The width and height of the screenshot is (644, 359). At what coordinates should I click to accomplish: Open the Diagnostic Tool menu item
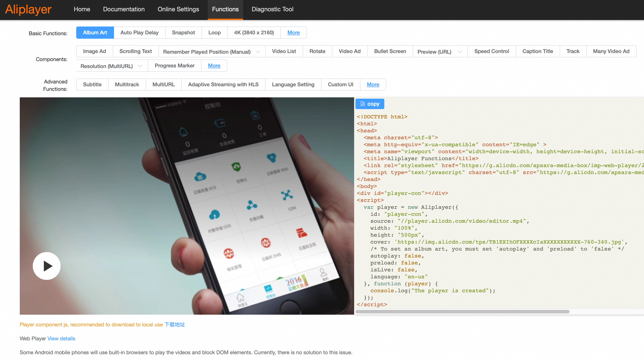pyautogui.click(x=272, y=9)
